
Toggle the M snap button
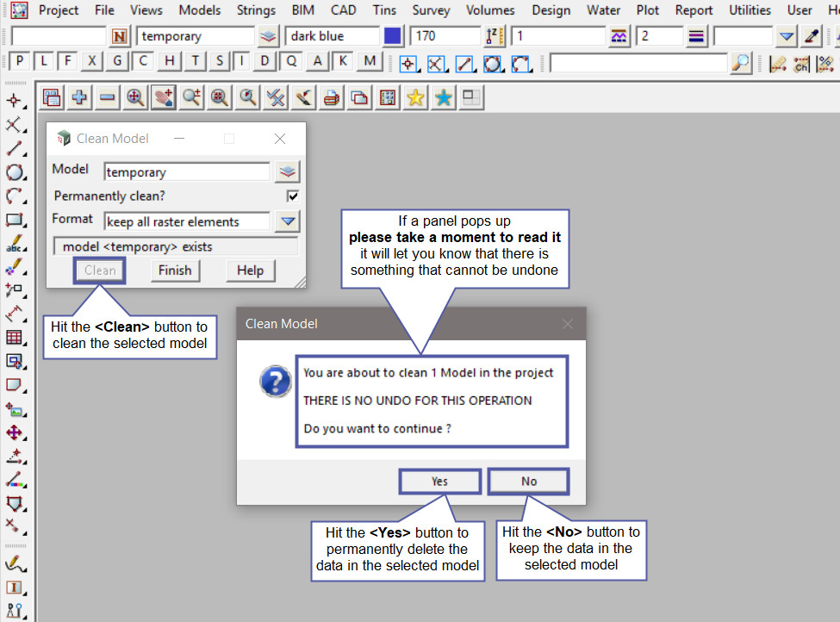[x=370, y=62]
